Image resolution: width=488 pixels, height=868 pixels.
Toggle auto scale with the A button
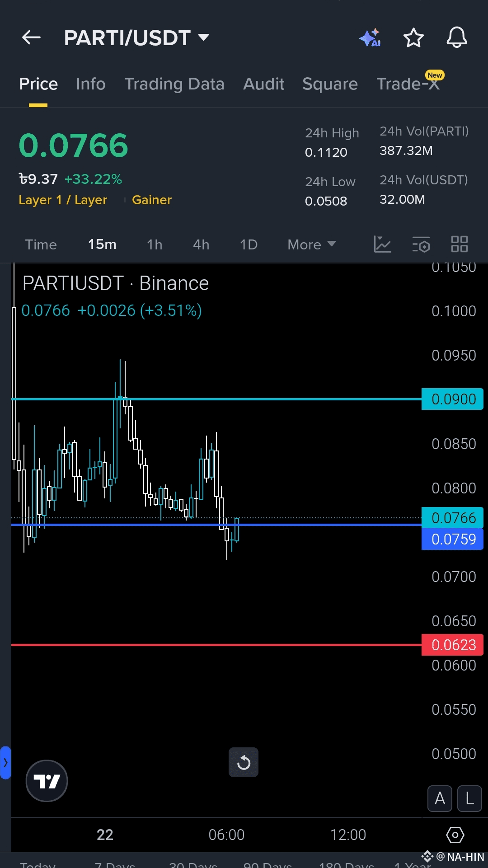point(440,799)
